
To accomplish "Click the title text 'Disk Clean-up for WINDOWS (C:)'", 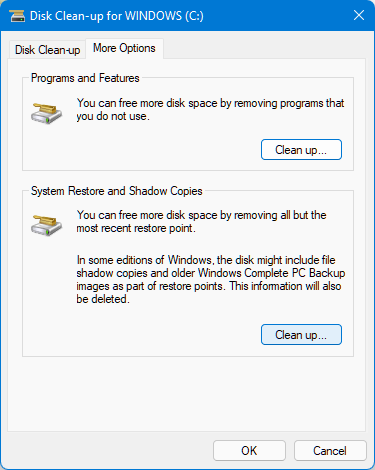I will tap(117, 16).
